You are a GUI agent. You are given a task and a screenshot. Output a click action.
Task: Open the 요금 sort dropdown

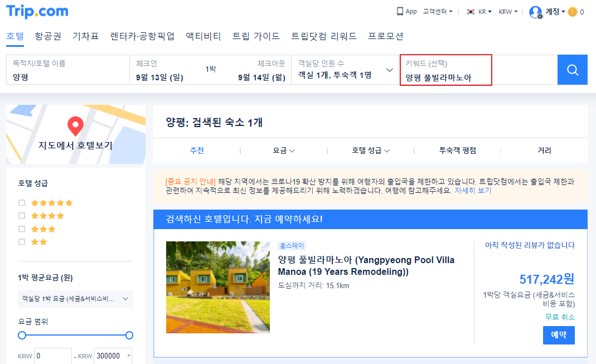[284, 151]
